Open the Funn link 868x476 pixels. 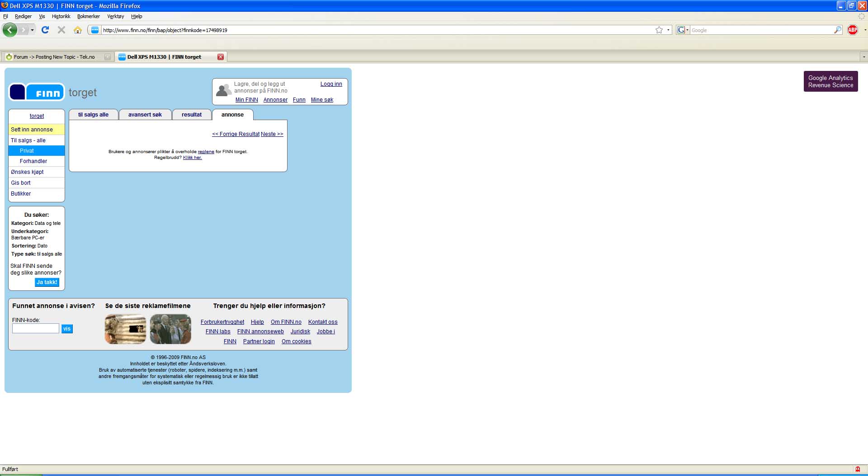point(299,100)
